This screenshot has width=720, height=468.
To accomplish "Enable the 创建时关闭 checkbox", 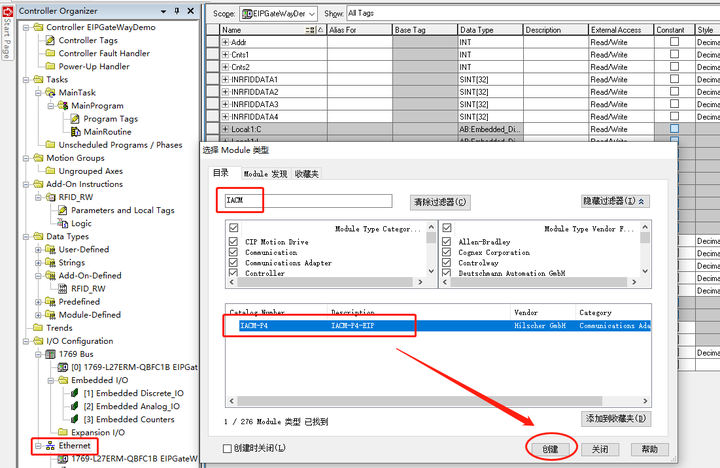I will pyautogui.click(x=227, y=448).
